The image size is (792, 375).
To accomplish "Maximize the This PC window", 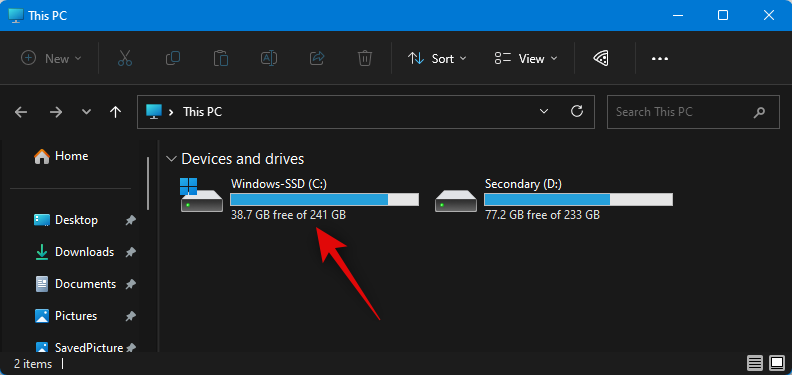I will click(723, 15).
